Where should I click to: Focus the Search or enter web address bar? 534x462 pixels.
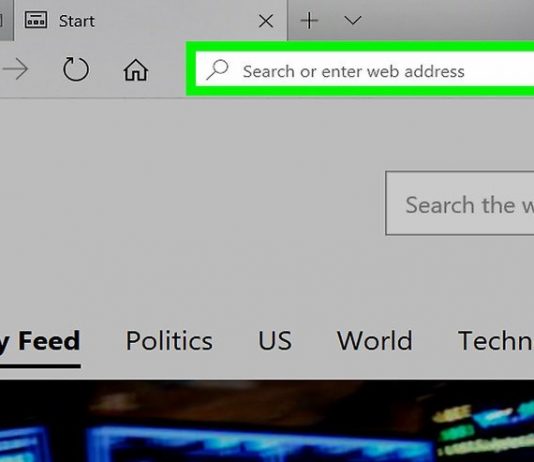[x=365, y=69]
